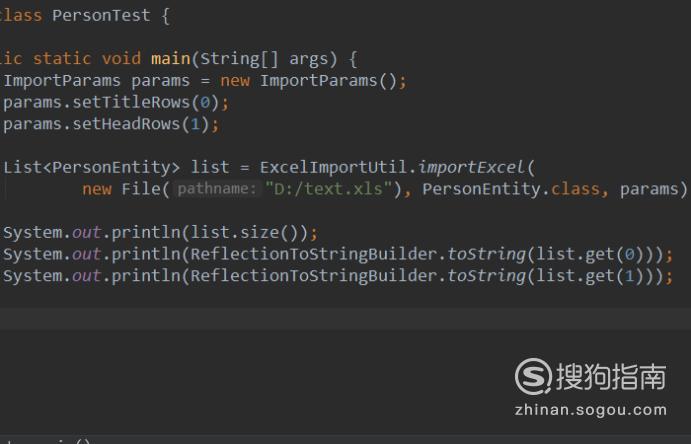Open the zhinan.sogou.com watermark link

pyautogui.click(x=589, y=409)
